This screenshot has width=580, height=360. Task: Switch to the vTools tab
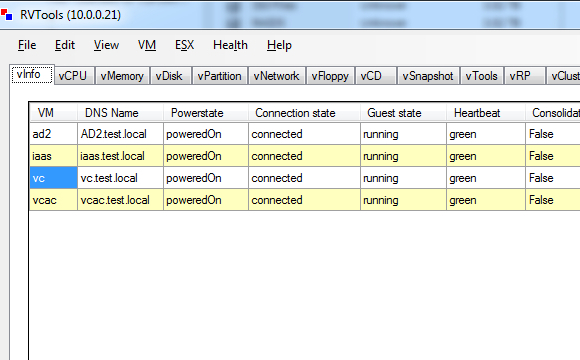pos(481,76)
